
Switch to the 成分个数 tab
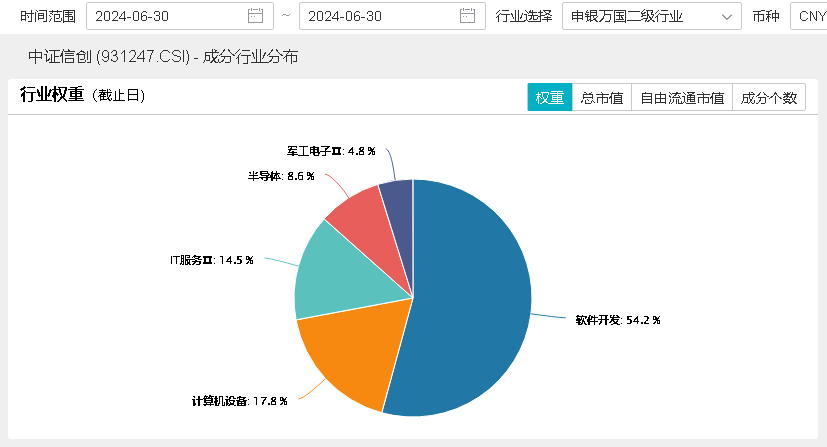768,98
